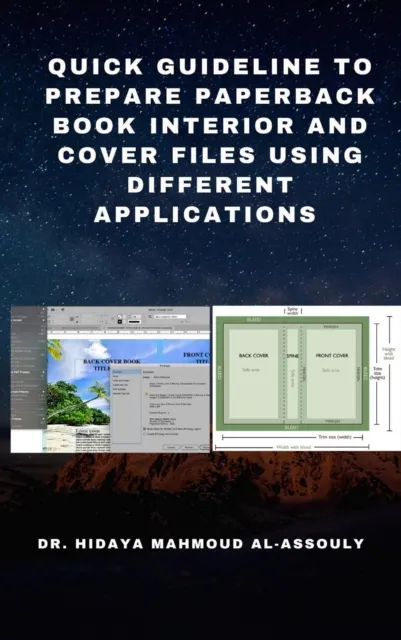Select the highlighted row in the dialog's list
Viewport: 401px width, 640px height.
tap(126, 372)
